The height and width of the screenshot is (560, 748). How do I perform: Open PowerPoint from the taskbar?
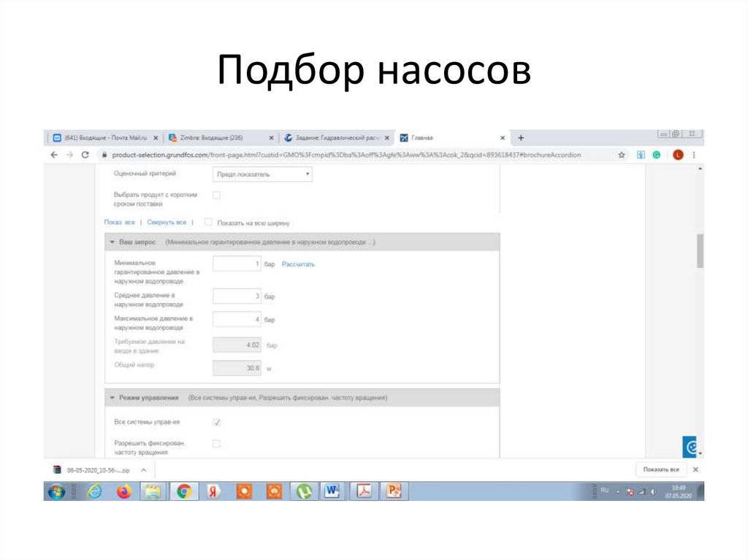pyautogui.click(x=393, y=491)
